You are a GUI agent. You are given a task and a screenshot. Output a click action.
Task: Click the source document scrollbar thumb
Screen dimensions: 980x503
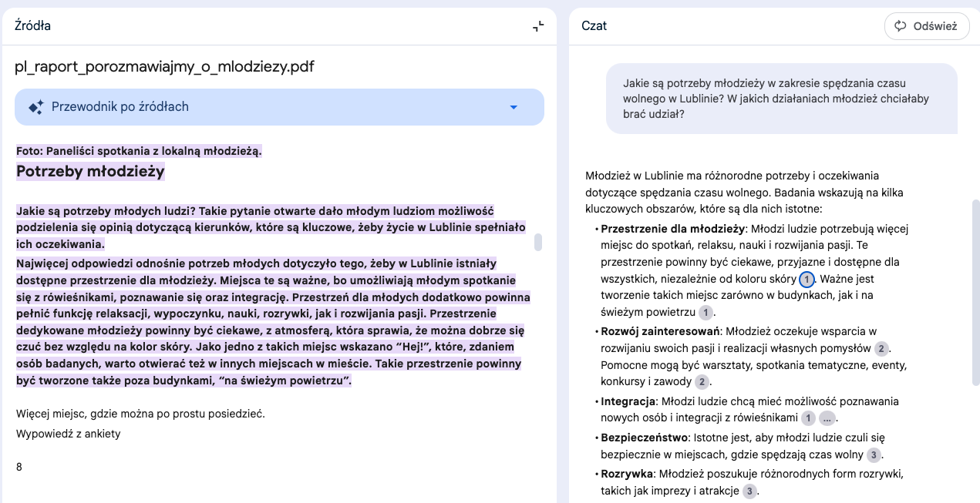[538, 242]
